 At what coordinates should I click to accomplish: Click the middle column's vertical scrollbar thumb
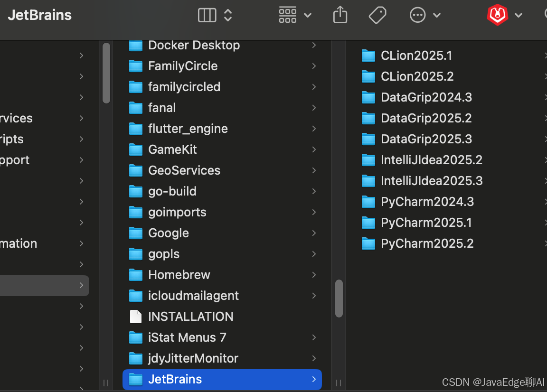pyautogui.click(x=339, y=299)
